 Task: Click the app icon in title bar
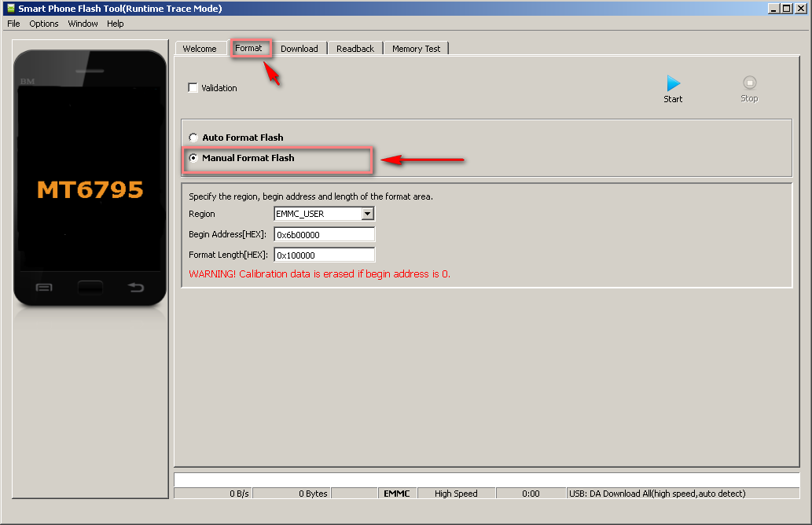tap(10, 8)
